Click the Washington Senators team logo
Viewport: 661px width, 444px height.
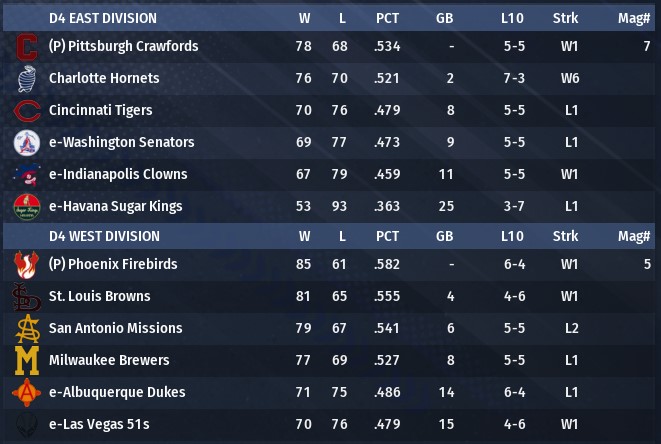click(27, 143)
